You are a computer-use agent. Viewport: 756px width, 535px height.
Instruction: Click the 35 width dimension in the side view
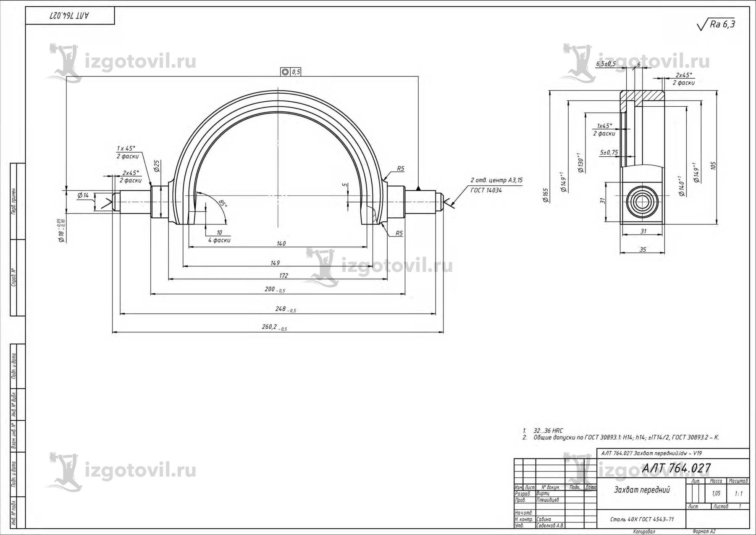(x=643, y=249)
